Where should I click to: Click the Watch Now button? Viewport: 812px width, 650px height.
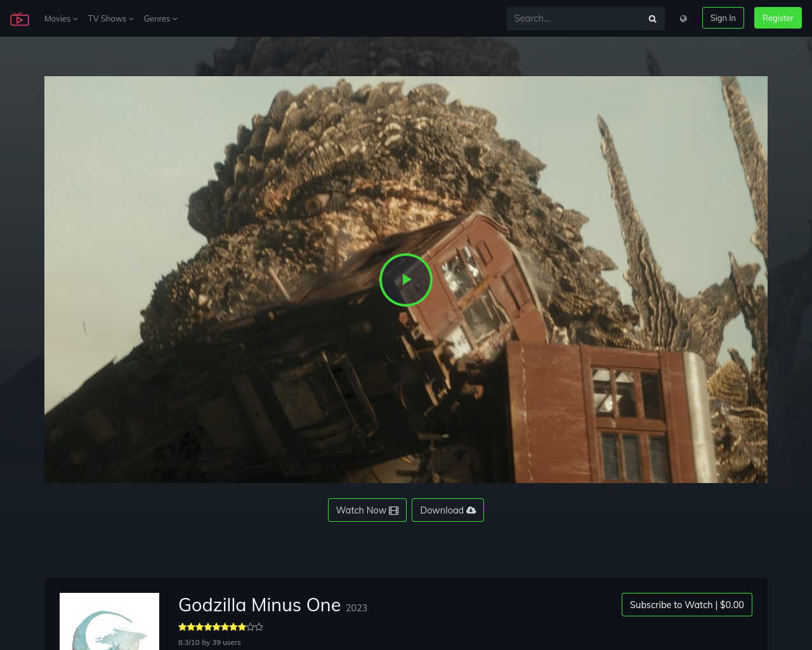[x=367, y=510]
